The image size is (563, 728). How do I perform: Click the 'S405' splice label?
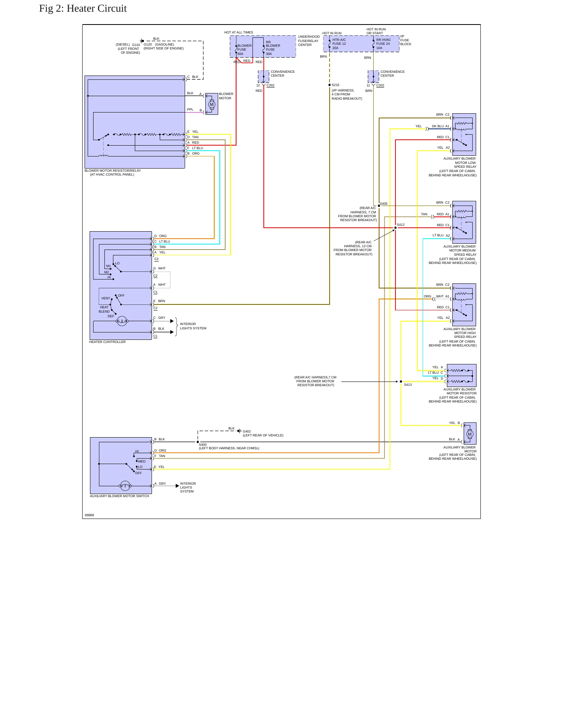tap(384, 204)
